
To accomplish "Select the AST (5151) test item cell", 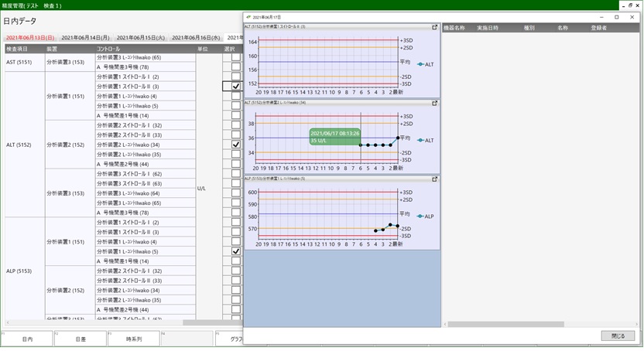I will pos(25,63).
